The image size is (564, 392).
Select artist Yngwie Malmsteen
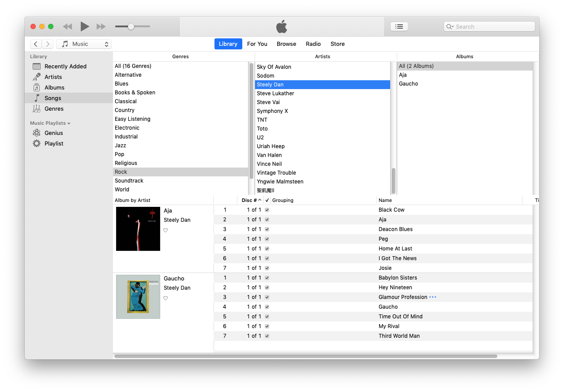[323, 182]
